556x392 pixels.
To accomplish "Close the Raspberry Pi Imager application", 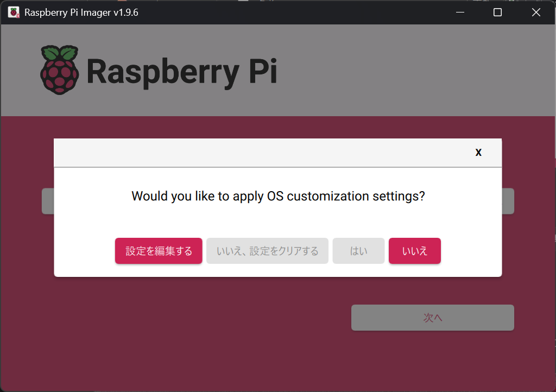I will [536, 12].
